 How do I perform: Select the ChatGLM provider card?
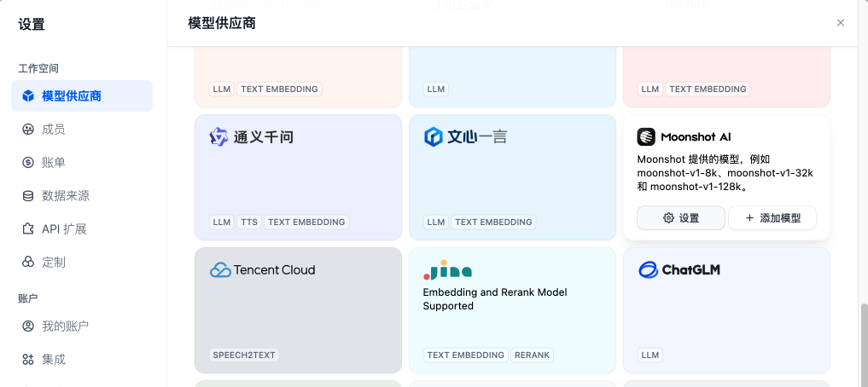(x=726, y=310)
